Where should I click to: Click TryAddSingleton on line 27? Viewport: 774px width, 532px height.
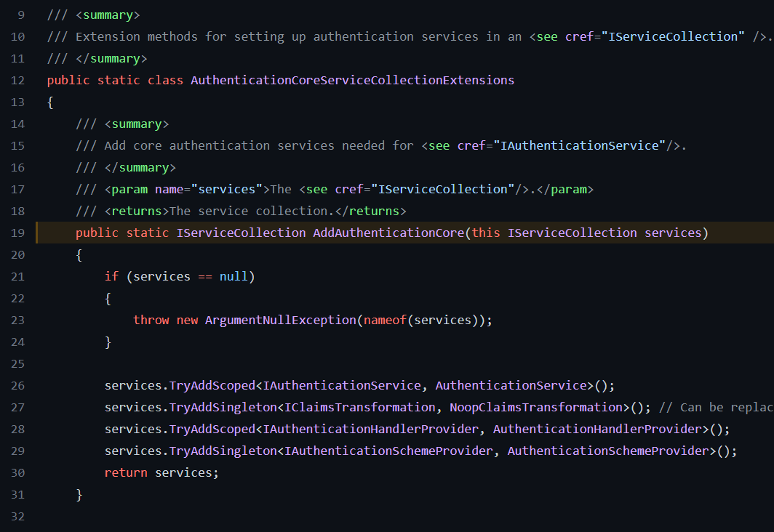[x=223, y=407]
